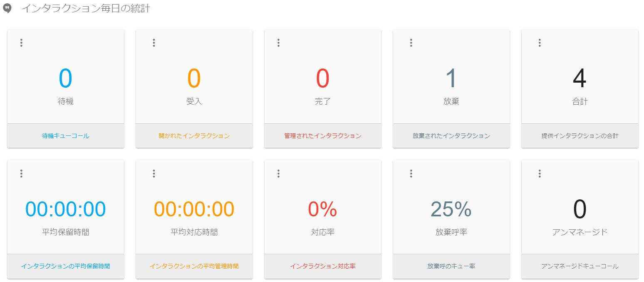Click the インタラクション対応率 footer label
644x282 pixels.
pos(322,266)
